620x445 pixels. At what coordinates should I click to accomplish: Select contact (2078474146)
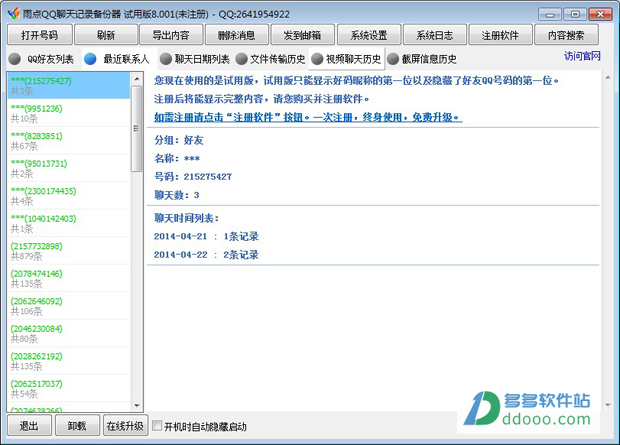(69, 278)
